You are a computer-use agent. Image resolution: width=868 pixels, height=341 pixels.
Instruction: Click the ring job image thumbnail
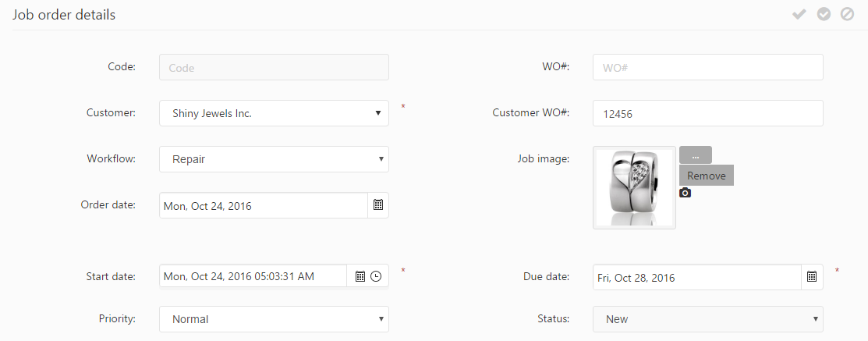tap(634, 187)
